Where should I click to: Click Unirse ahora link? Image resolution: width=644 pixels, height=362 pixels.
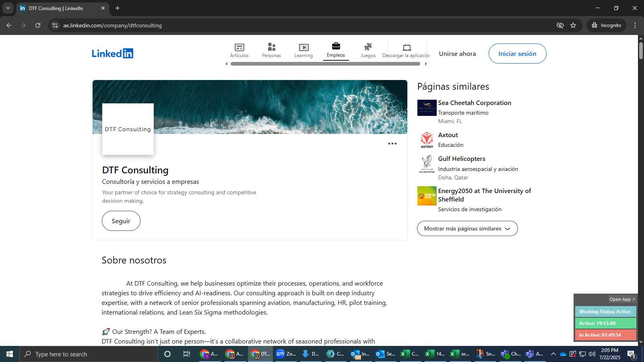click(x=457, y=53)
